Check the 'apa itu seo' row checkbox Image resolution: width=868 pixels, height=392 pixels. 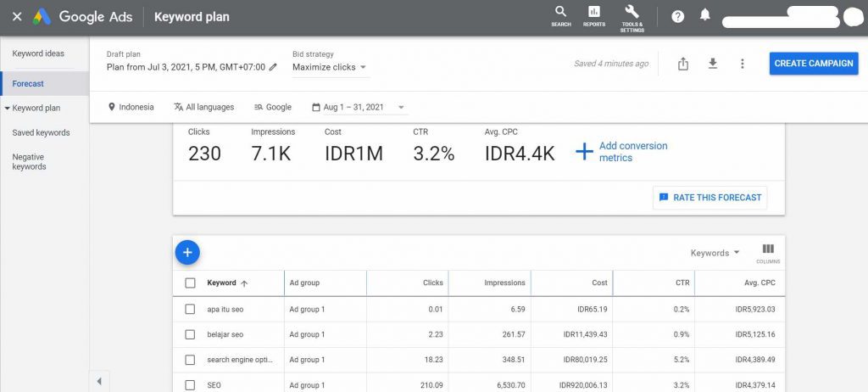point(190,310)
